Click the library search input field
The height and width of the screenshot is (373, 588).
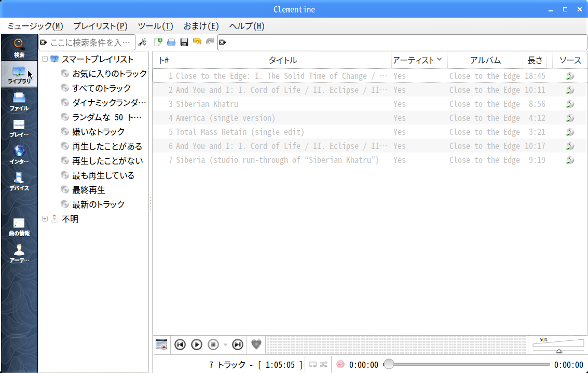coord(87,43)
